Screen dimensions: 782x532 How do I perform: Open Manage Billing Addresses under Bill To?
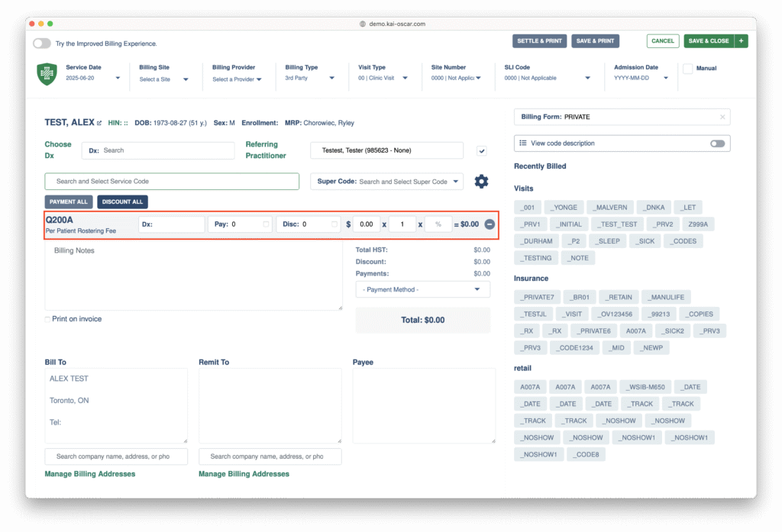[x=90, y=474]
